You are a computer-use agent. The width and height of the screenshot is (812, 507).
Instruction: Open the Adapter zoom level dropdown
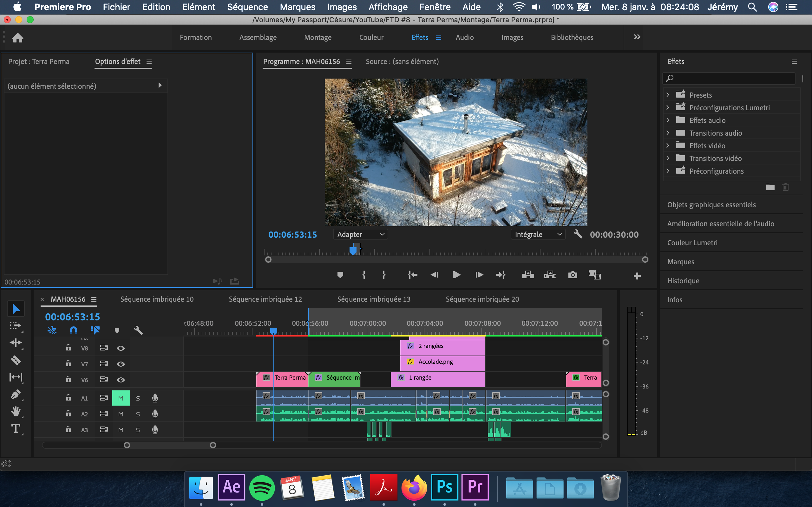360,234
